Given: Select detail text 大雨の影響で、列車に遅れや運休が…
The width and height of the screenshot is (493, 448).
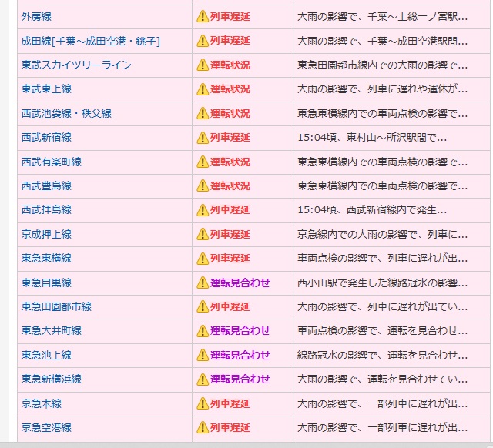Looking at the screenshot, I should (x=382, y=89).
